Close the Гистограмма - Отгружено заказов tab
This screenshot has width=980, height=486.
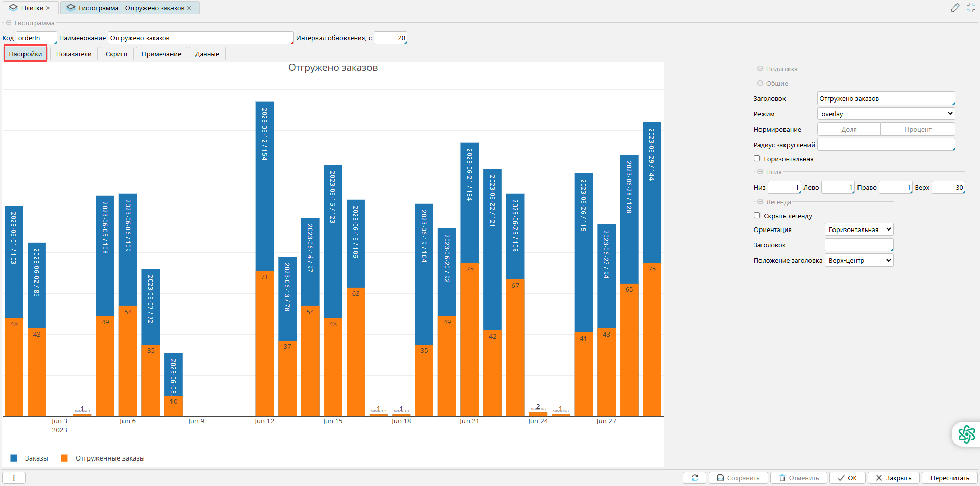(189, 8)
